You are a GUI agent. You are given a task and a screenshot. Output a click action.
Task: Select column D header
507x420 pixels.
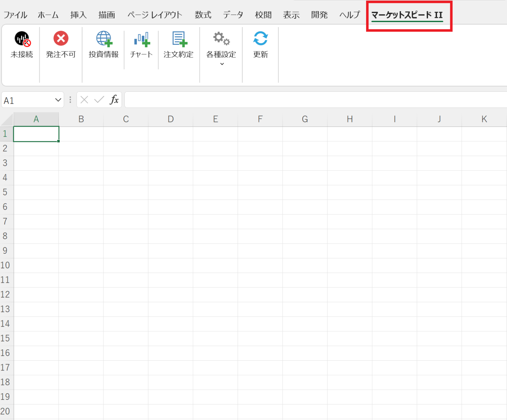point(171,119)
